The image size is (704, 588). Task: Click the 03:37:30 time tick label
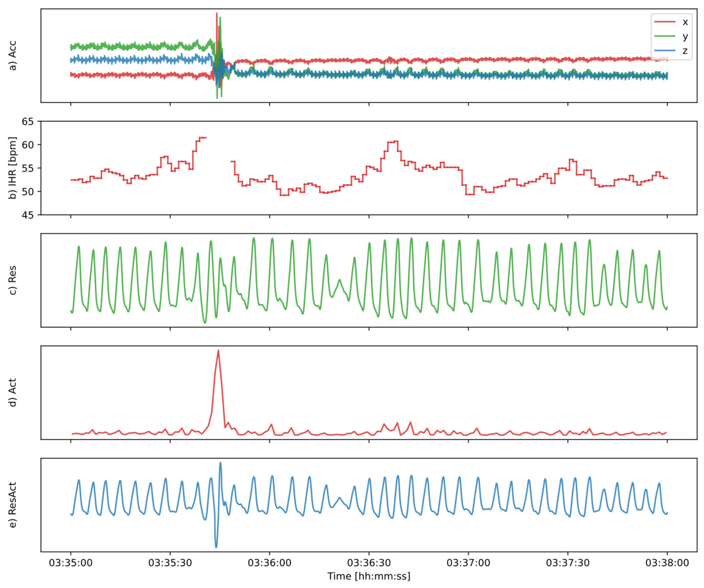coord(568,562)
